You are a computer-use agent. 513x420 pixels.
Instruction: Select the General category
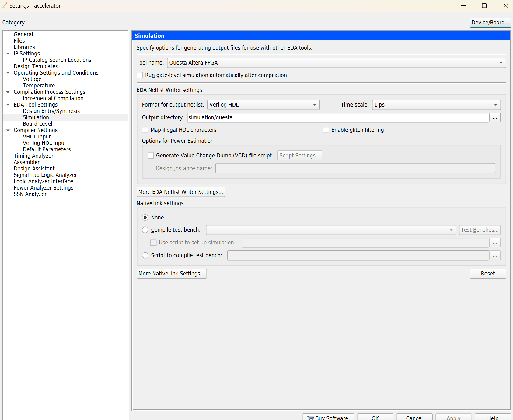23,34
